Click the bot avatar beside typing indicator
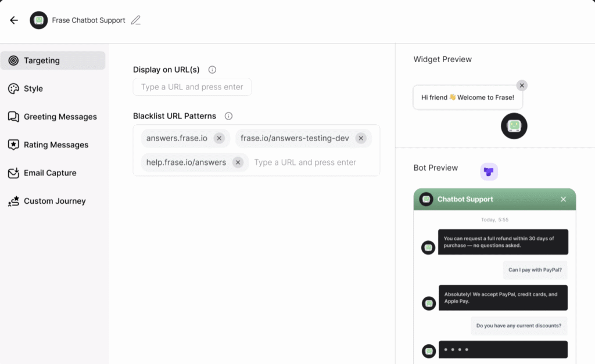 click(x=429, y=351)
